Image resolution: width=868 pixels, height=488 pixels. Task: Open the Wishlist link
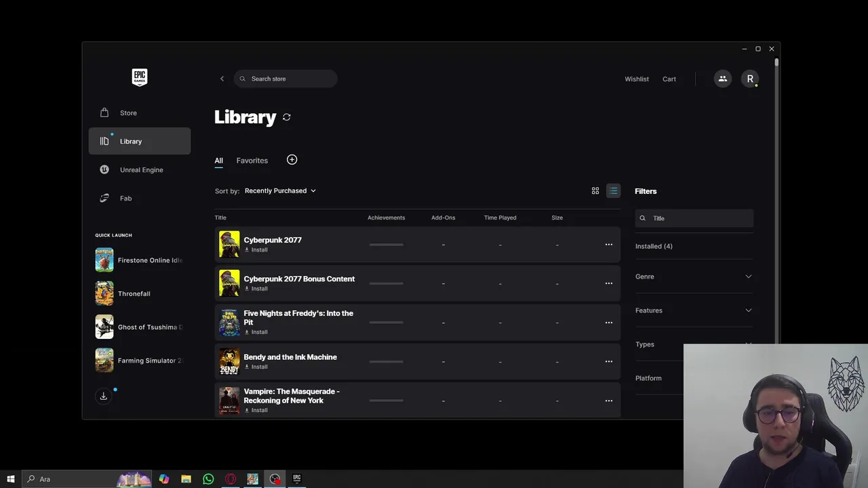pos(637,79)
